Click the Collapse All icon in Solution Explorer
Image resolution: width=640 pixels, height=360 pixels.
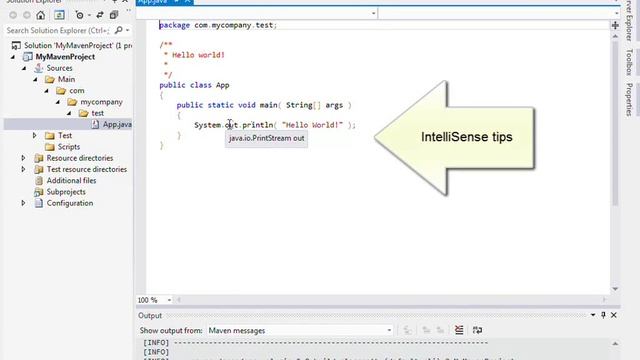pyautogui.click(x=114, y=16)
